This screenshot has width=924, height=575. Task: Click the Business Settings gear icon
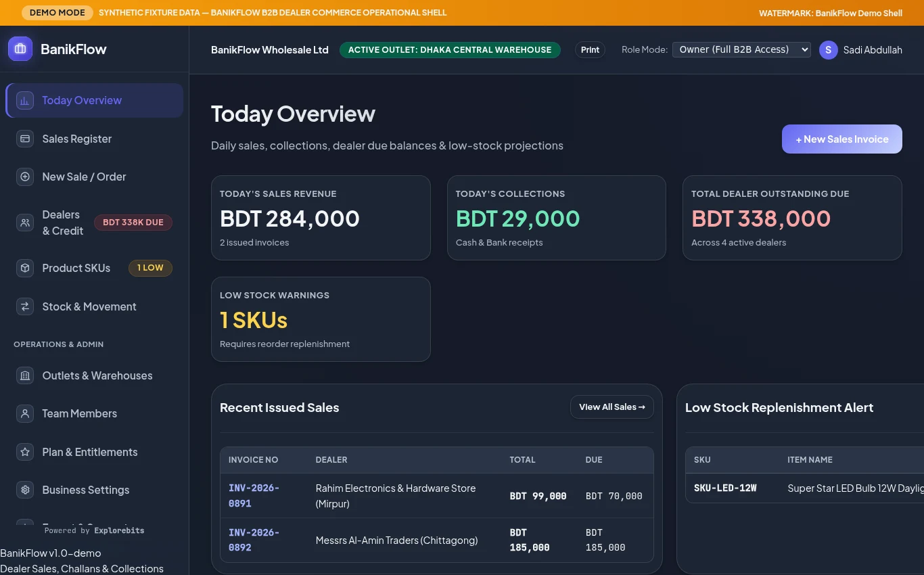(x=25, y=490)
